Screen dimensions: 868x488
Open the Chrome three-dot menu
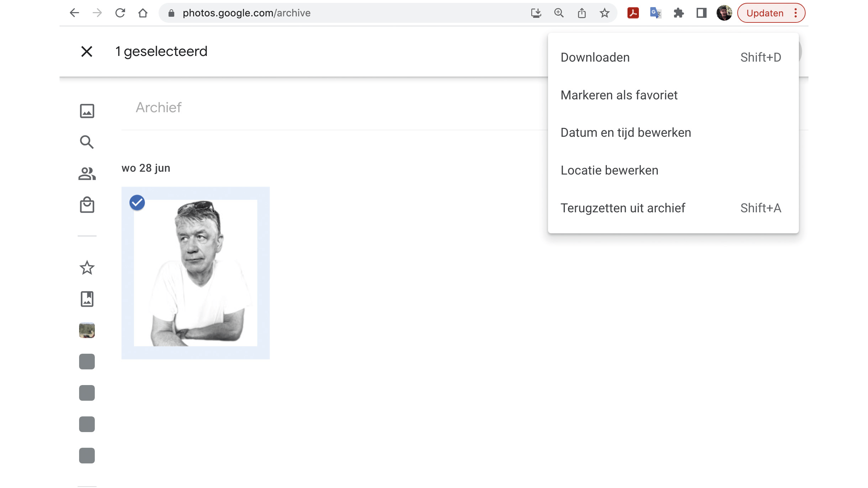795,13
